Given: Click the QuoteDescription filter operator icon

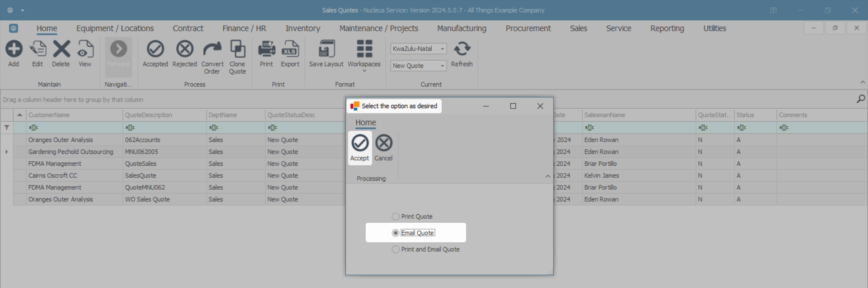Looking at the screenshot, I should [130, 128].
